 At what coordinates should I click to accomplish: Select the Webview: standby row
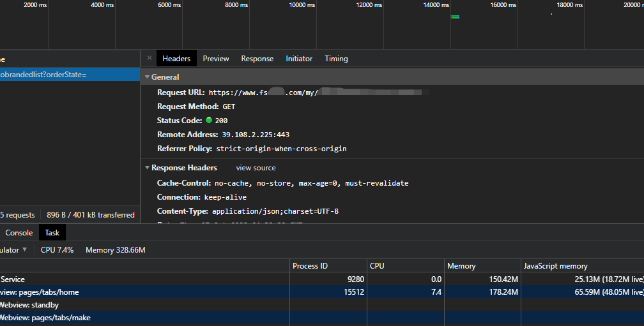click(x=322, y=305)
